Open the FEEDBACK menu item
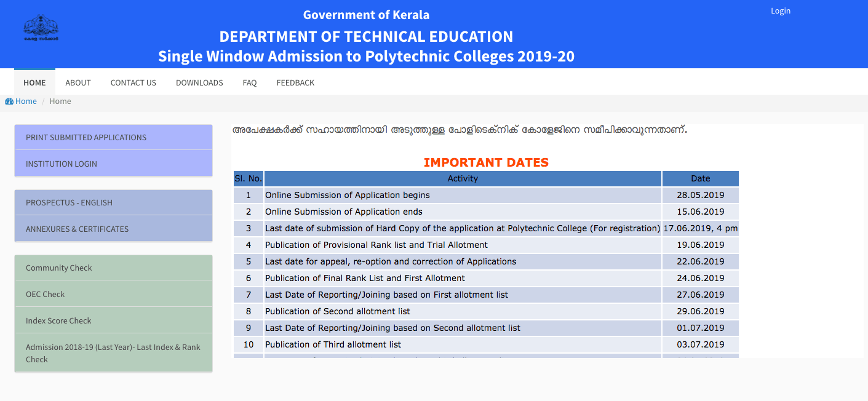The width and height of the screenshot is (868, 401). [x=295, y=82]
